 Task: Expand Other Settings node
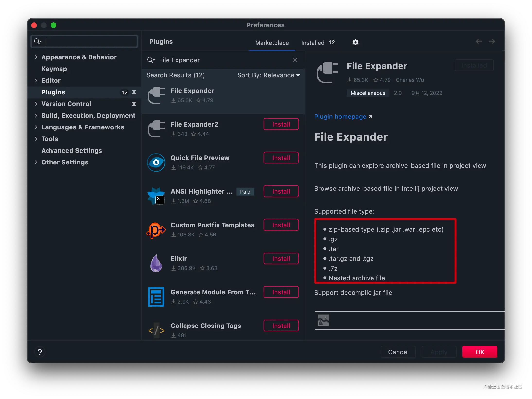[x=36, y=162]
